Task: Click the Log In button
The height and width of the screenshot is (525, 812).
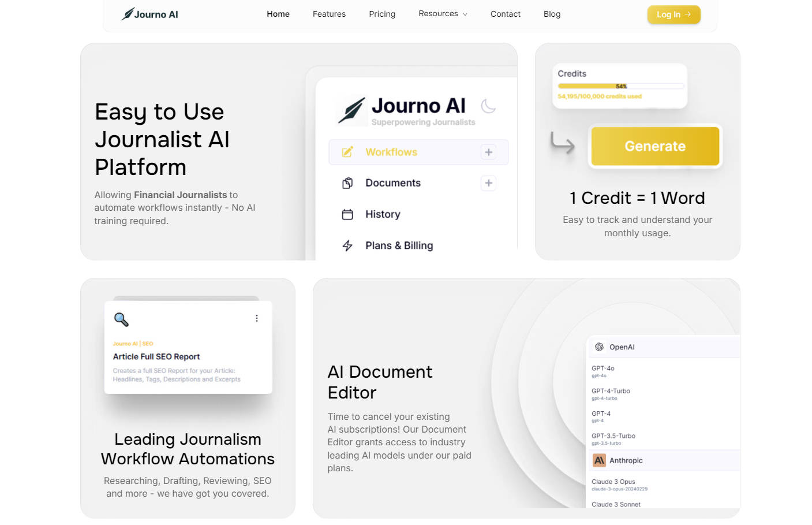Action: 673,14
